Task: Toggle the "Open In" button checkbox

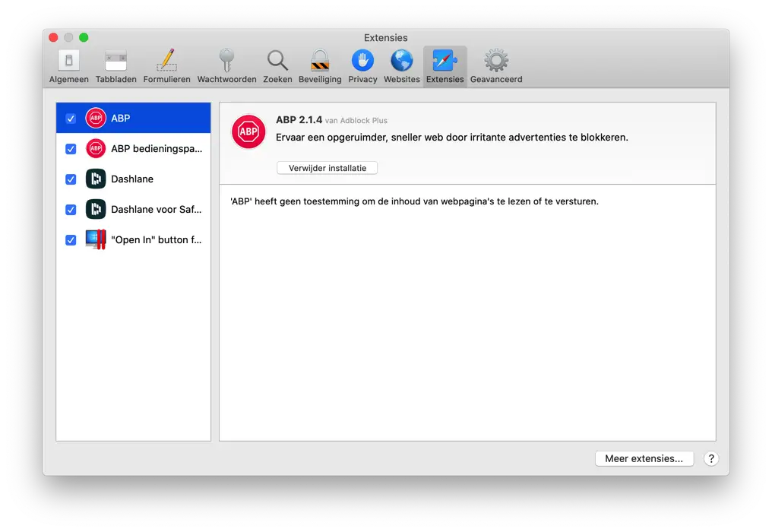Action: click(x=71, y=240)
